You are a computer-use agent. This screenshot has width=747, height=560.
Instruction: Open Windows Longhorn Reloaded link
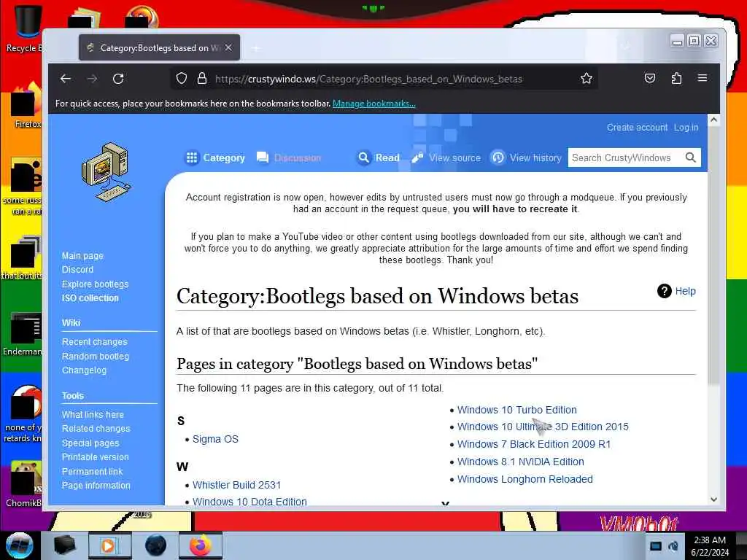[x=525, y=479]
